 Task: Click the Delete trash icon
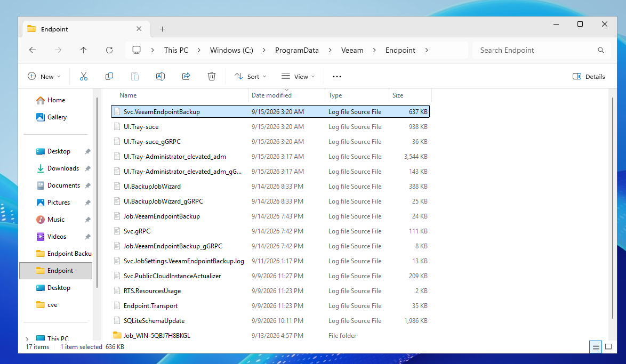(212, 76)
